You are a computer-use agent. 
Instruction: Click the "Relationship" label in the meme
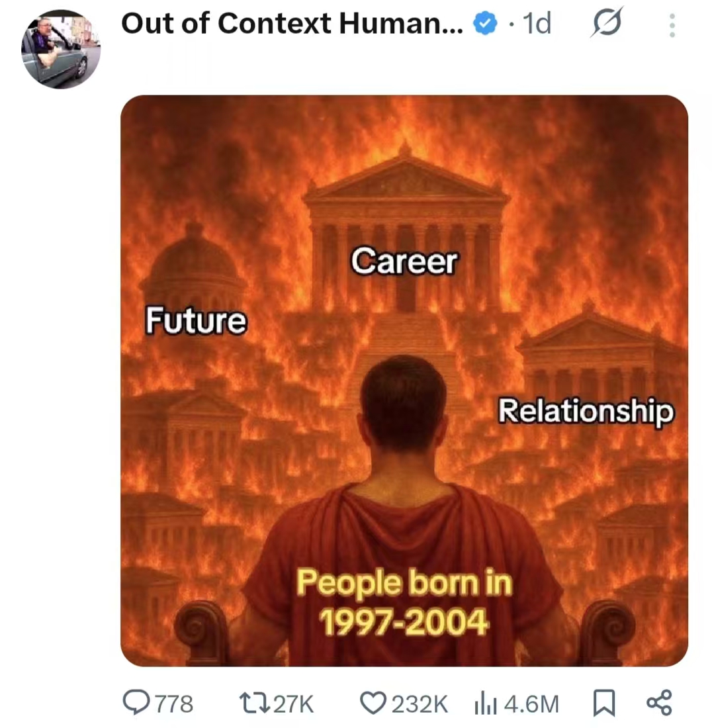pos(586,410)
